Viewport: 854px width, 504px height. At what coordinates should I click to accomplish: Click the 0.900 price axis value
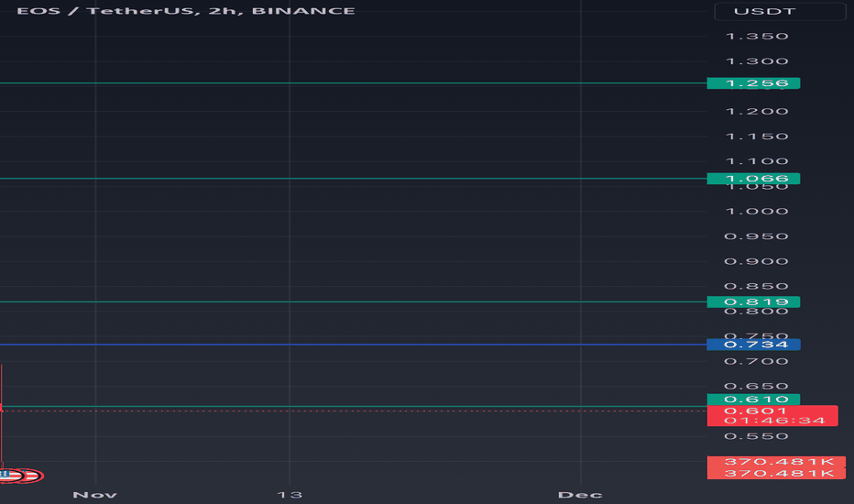pos(757,261)
